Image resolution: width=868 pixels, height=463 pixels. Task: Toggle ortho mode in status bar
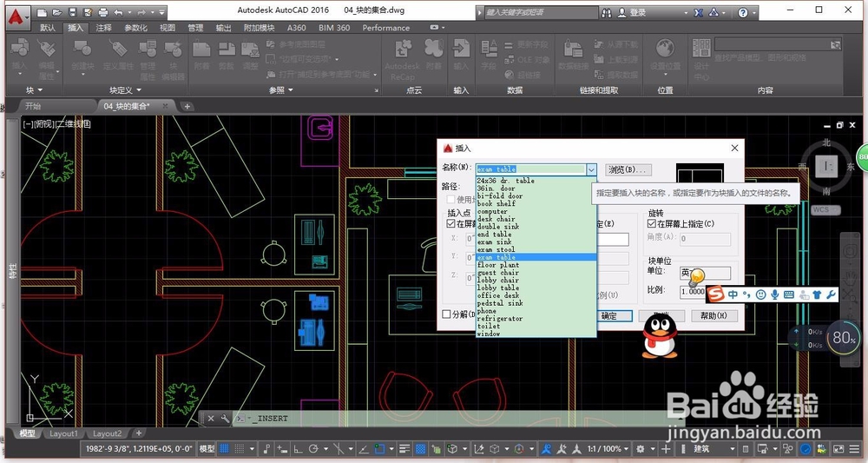click(297, 448)
